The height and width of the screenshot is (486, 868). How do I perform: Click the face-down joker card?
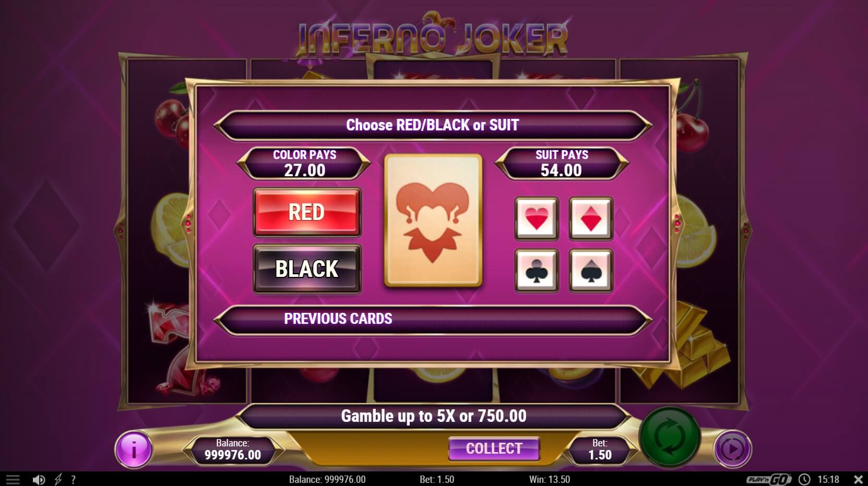tap(433, 221)
